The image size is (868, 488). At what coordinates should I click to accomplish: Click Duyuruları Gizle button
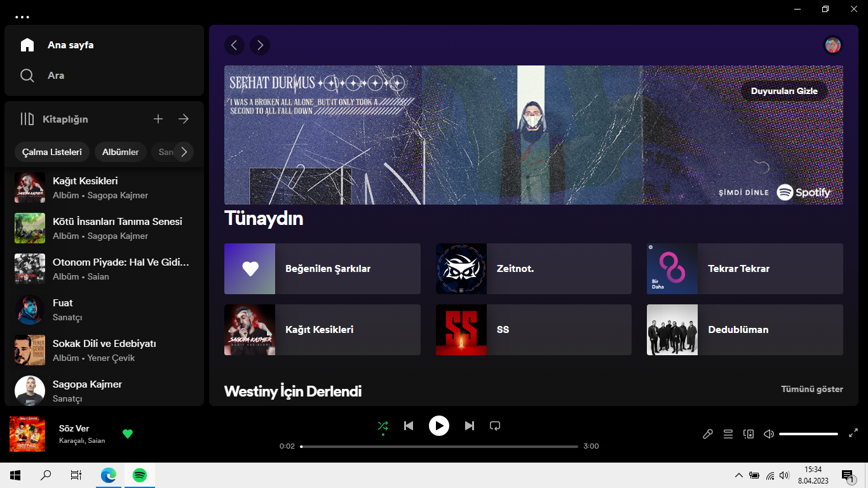(x=784, y=91)
